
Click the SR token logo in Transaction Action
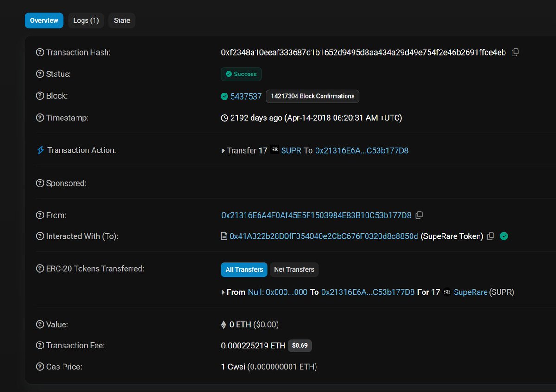(x=274, y=150)
